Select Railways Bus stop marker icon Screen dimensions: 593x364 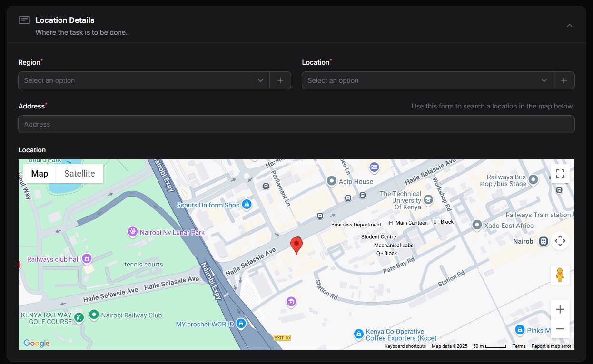click(x=534, y=179)
